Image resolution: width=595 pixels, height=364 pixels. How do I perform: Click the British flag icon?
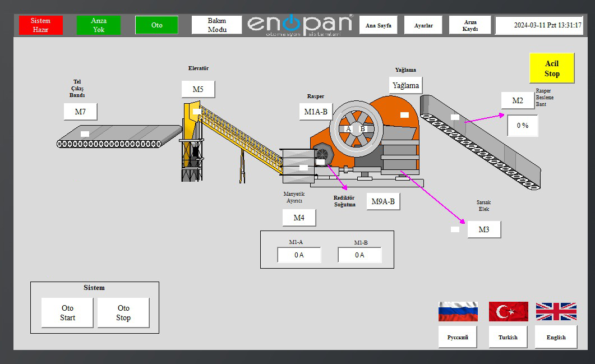tap(556, 312)
